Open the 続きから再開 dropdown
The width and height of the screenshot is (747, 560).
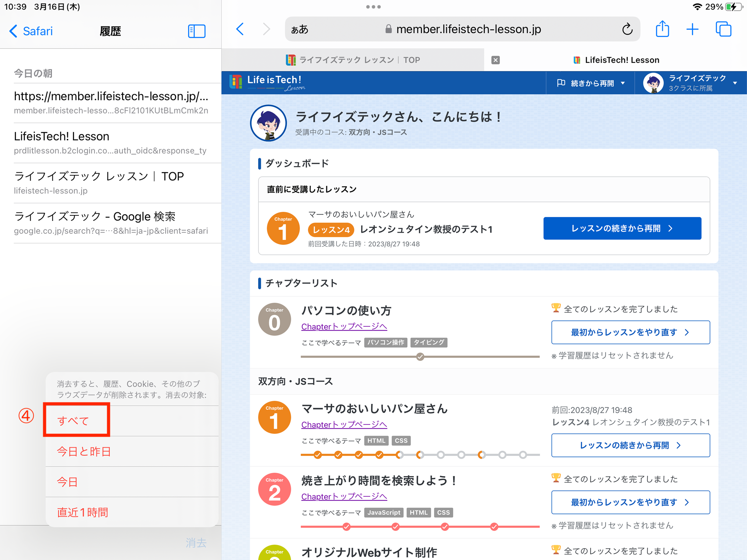click(591, 83)
